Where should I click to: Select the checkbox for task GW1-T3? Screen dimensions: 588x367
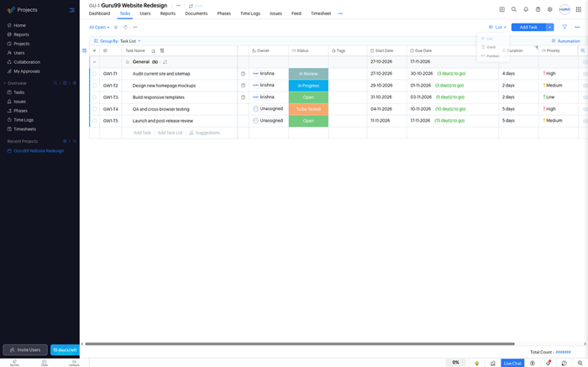click(94, 97)
